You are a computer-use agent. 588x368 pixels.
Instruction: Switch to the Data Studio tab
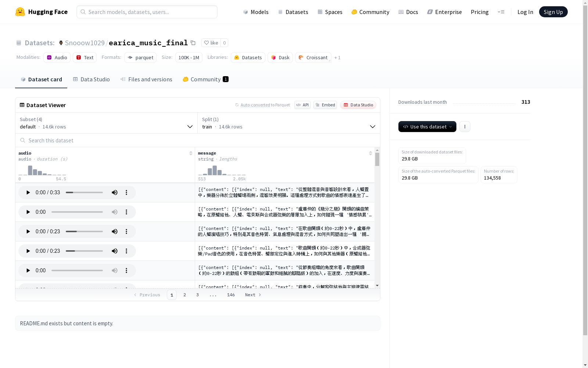tap(92, 79)
